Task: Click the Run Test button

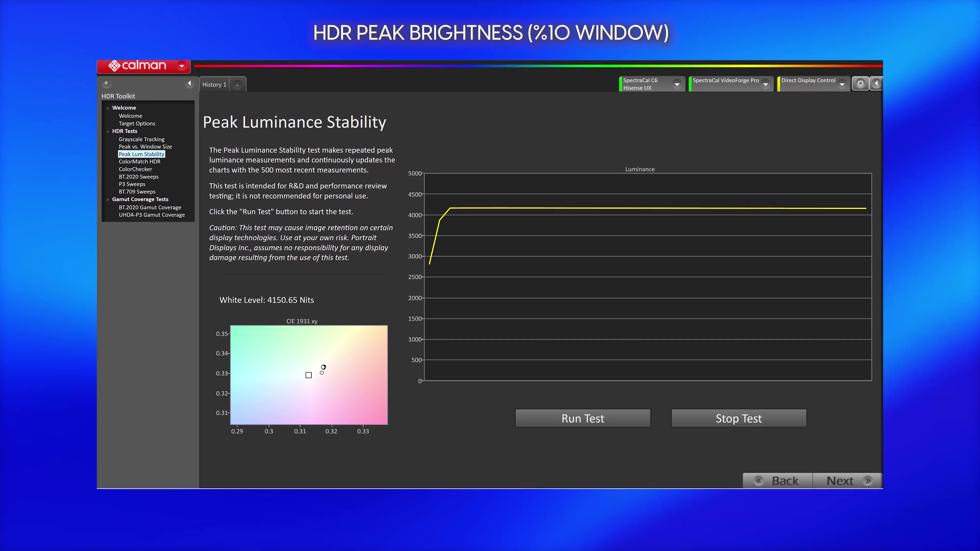Action: click(x=583, y=418)
